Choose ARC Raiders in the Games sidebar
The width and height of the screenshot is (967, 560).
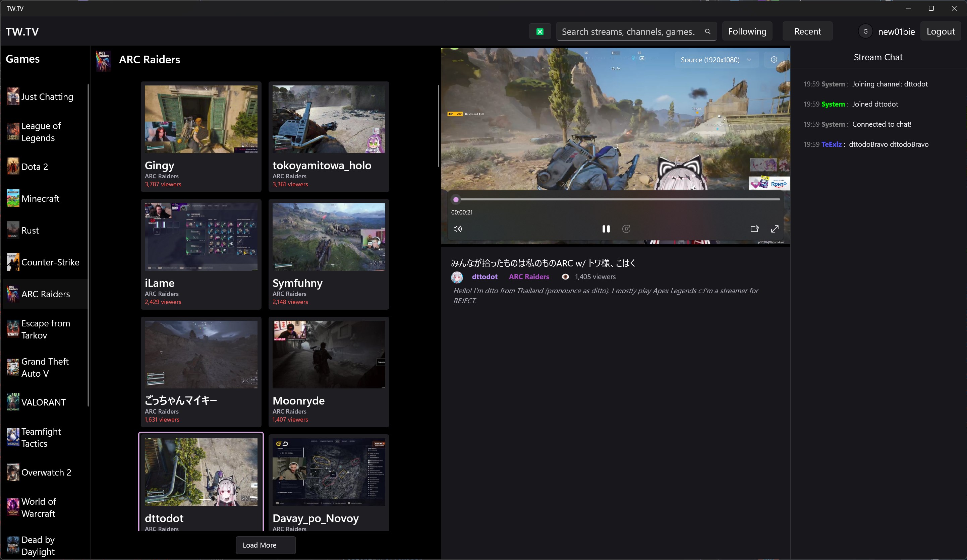coord(45,294)
